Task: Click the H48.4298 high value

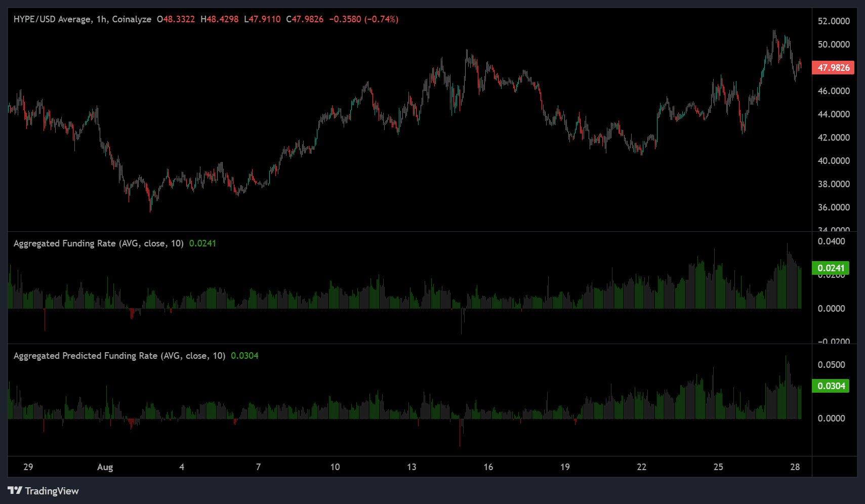Action: 219,19
